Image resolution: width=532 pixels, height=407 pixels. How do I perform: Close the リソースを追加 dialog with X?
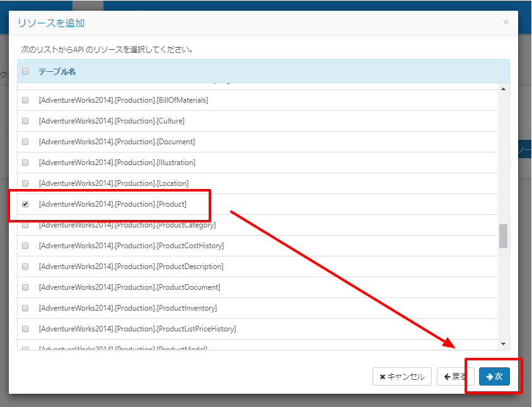[506, 22]
